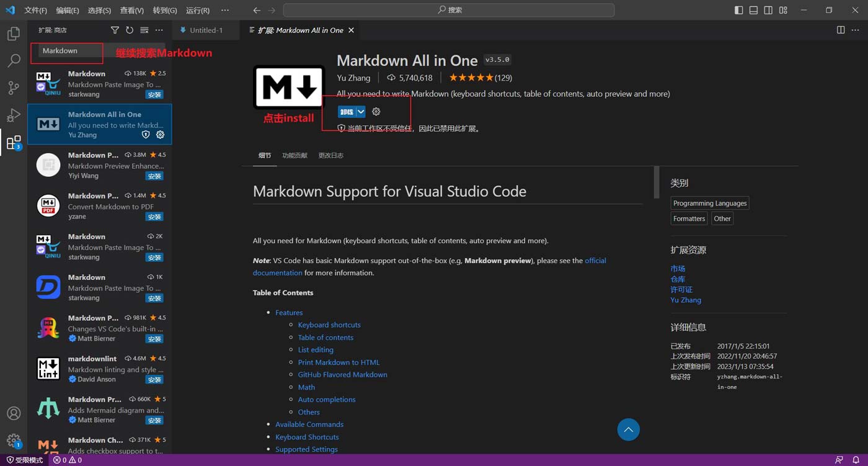The image size is (868, 466).
Task: Open the customize layout icon
Action: [783, 10]
